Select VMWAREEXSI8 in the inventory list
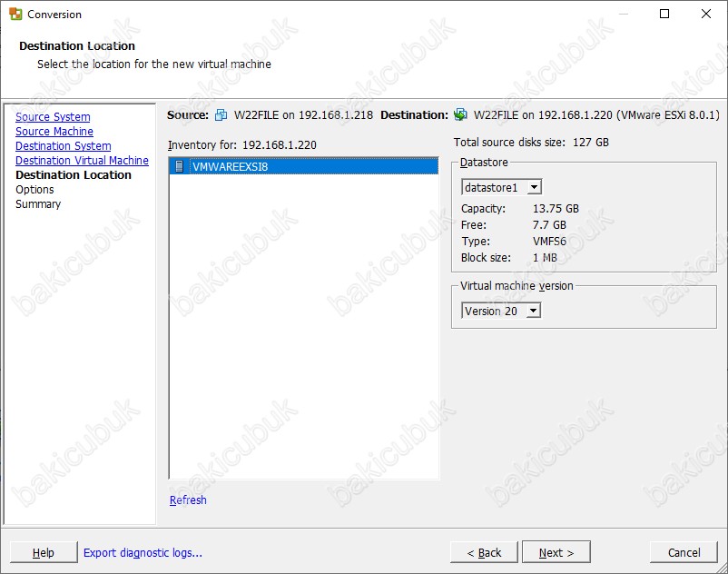The height and width of the screenshot is (574, 728). point(304,166)
